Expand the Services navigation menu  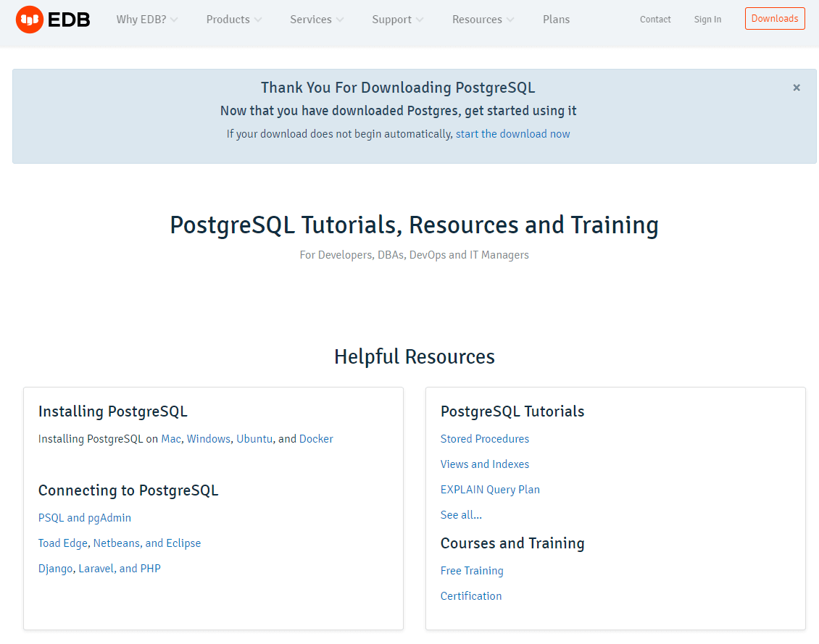(x=317, y=20)
